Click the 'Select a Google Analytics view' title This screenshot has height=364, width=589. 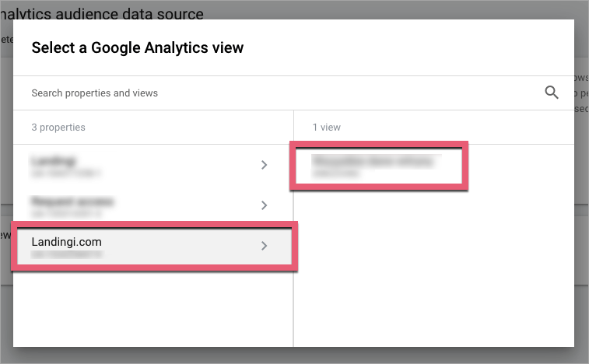(137, 48)
